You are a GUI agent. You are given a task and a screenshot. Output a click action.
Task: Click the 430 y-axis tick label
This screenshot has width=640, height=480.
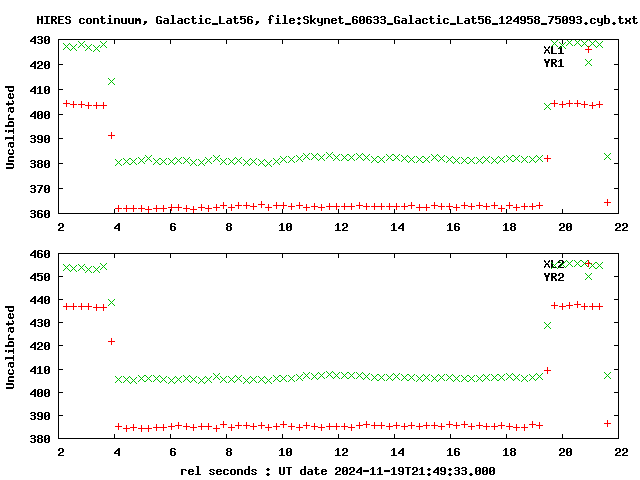[40, 40]
